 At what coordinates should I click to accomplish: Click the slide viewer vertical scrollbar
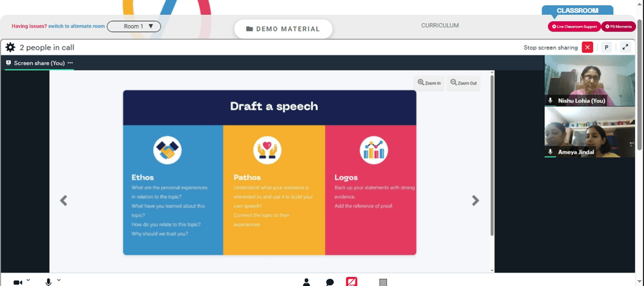click(x=492, y=155)
